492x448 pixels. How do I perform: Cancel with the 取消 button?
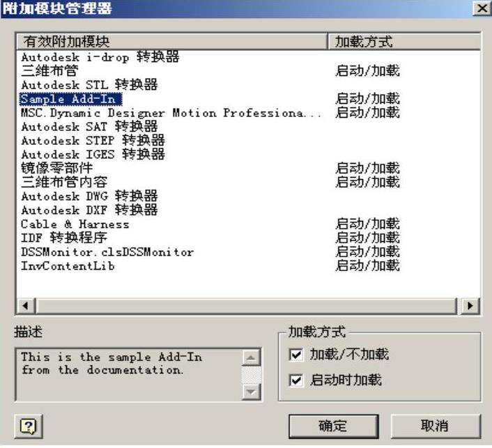pyautogui.click(x=436, y=426)
